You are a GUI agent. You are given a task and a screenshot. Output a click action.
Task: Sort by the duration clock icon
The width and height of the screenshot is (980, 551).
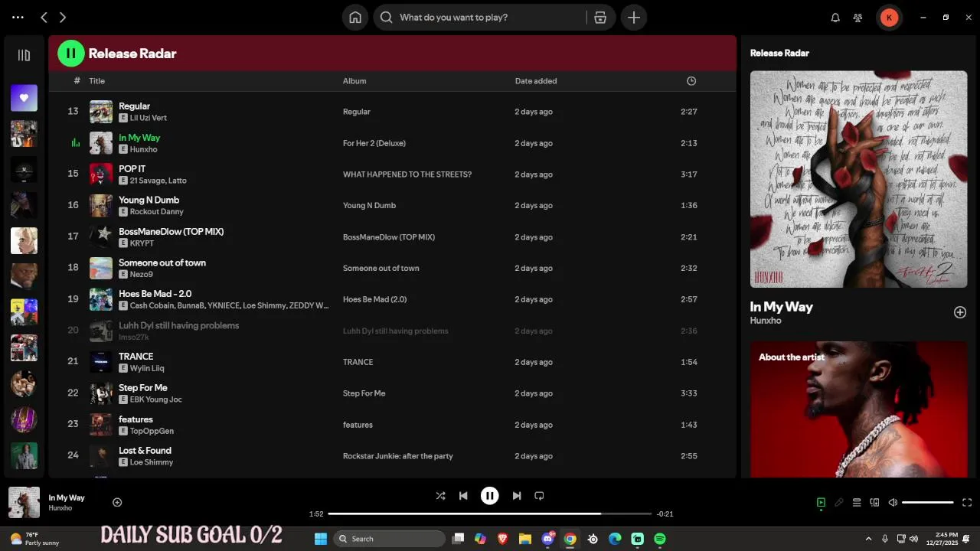[x=691, y=81]
